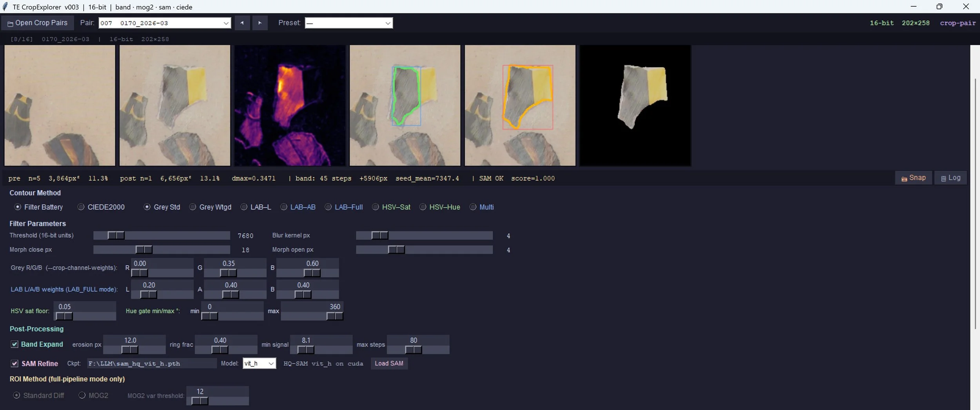Adjust the Threshold (16-bit units) slider

(x=162, y=235)
